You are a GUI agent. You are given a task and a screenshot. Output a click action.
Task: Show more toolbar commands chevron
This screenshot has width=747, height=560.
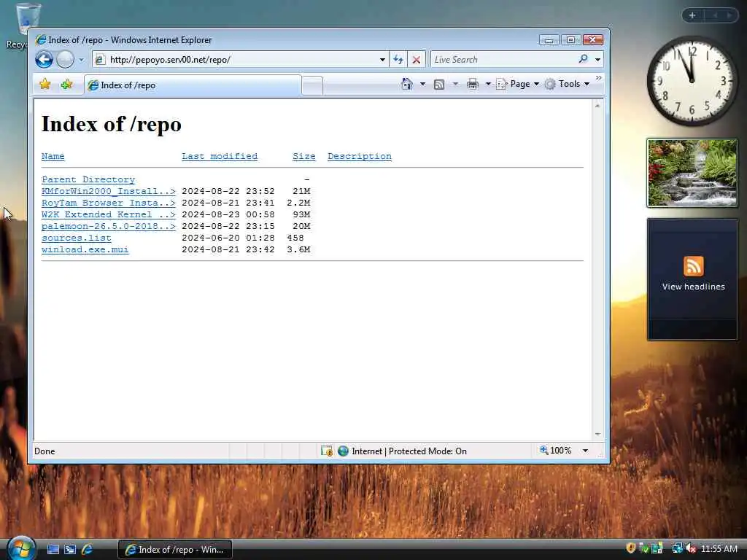point(598,77)
